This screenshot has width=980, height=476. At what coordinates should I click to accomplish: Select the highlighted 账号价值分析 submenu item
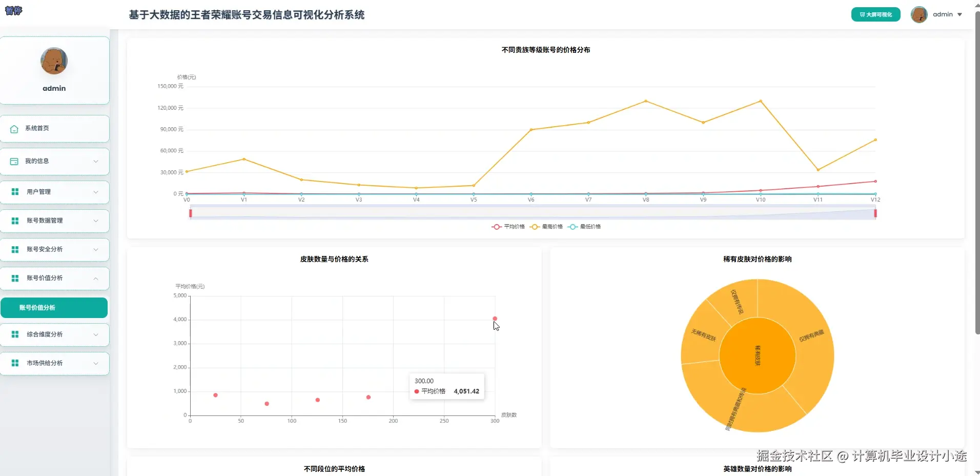(54, 308)
